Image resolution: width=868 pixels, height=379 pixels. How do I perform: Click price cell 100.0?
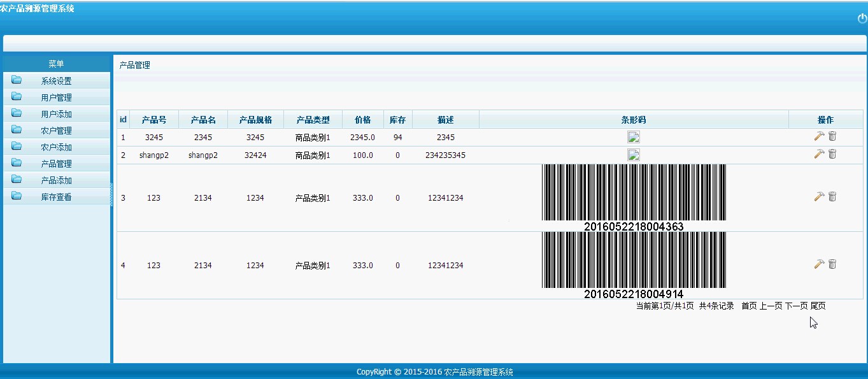click(363, 155)
